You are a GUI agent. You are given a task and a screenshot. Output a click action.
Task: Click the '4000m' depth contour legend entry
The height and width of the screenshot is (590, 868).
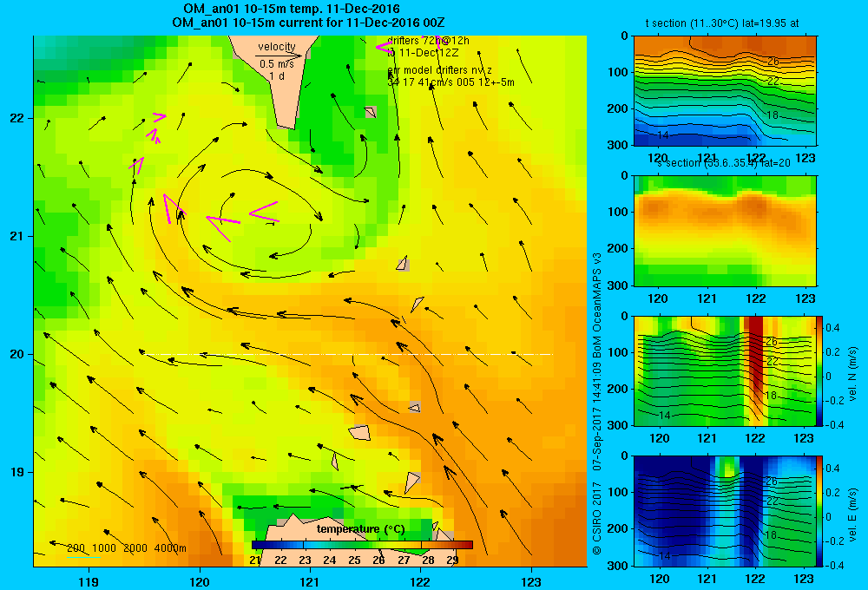(170, 548)
